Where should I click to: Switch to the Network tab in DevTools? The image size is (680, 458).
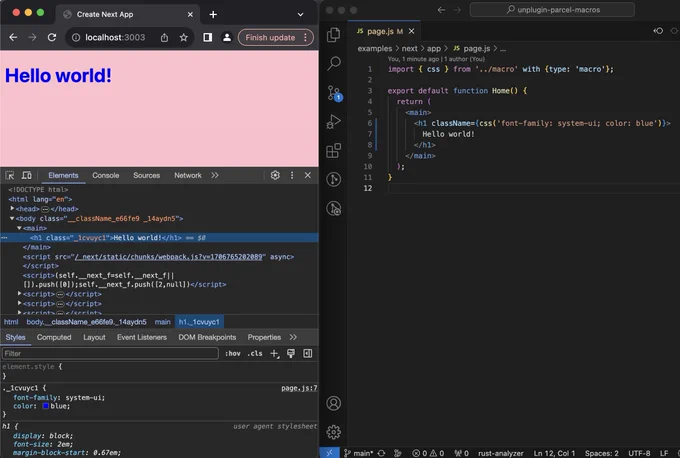(x=187, y=175)
